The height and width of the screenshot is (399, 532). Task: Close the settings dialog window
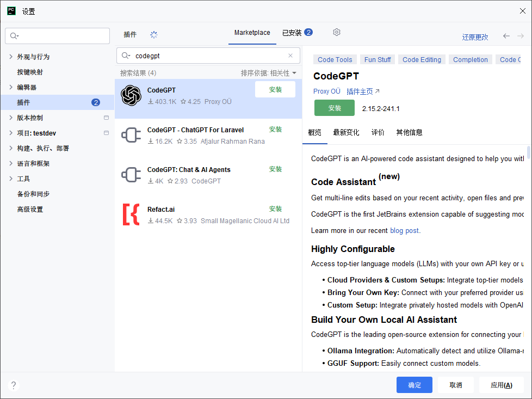click(523, 11)
